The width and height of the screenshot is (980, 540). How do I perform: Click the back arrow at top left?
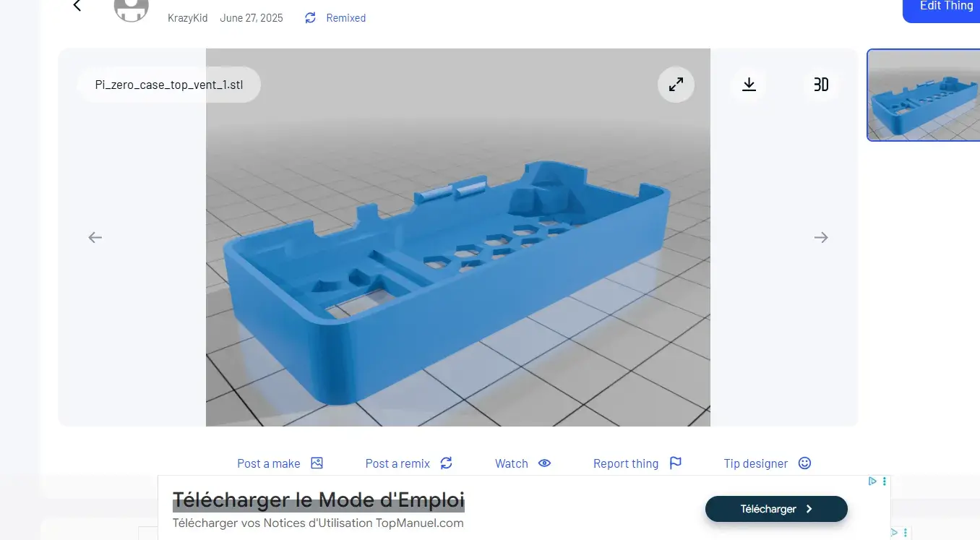(77, 7)
